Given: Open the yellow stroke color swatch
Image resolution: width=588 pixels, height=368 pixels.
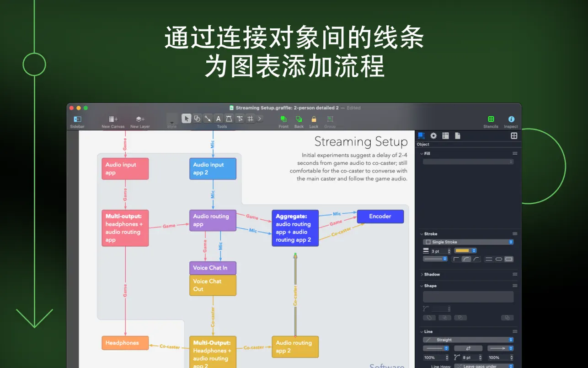Looking at the screenshot, I should 463,250.
